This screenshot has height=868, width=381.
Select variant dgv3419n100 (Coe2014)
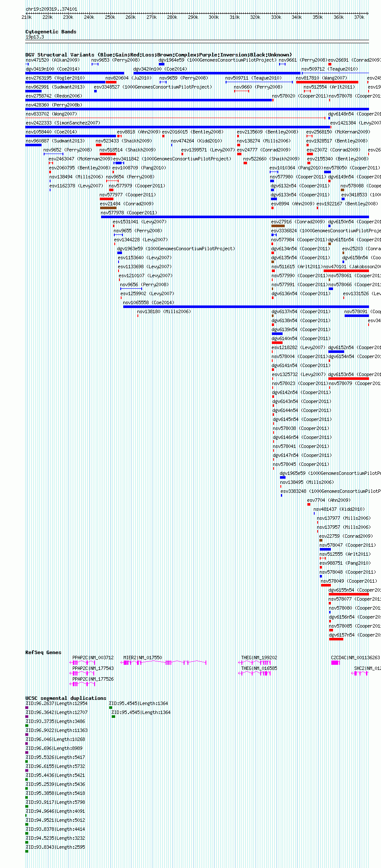pos(53,69)
